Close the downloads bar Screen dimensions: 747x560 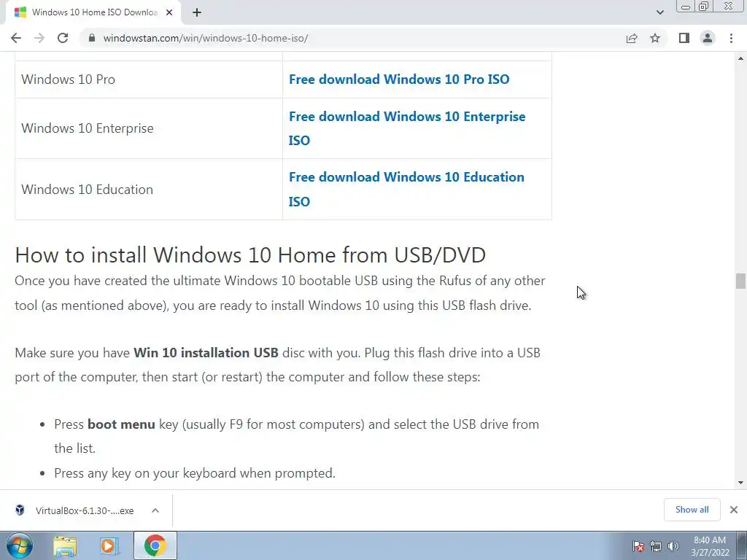click(734, 510)
